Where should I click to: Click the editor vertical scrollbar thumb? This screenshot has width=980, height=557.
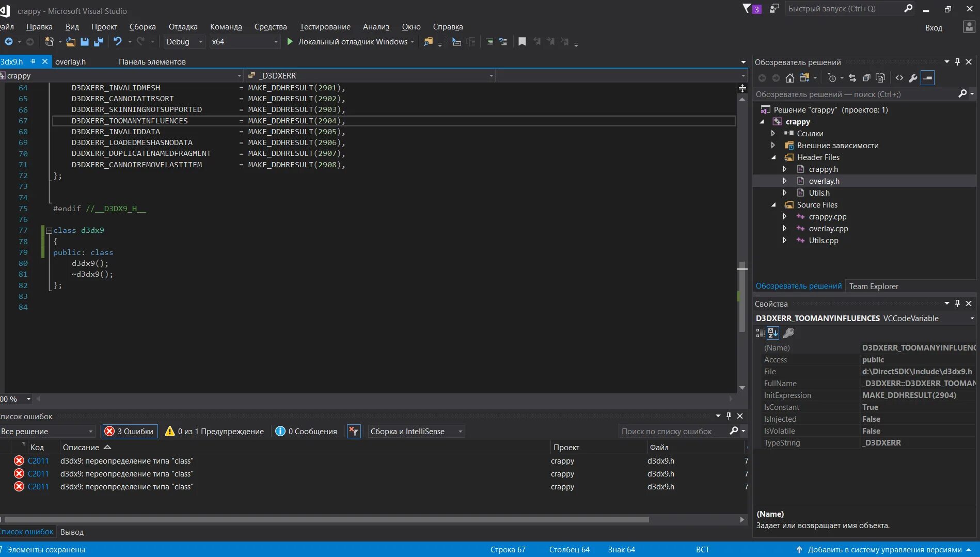click(x=742, y=297)
